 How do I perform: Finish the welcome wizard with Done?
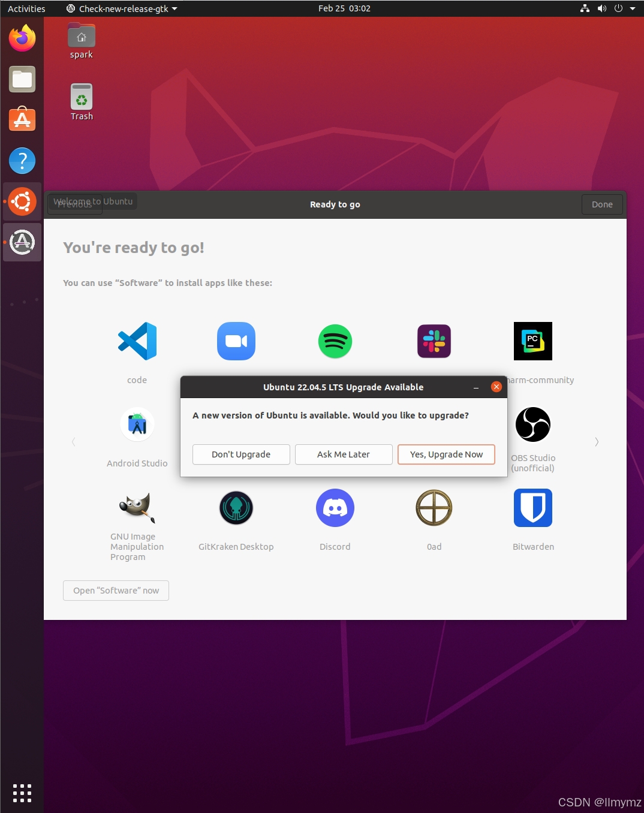[602, 204]
